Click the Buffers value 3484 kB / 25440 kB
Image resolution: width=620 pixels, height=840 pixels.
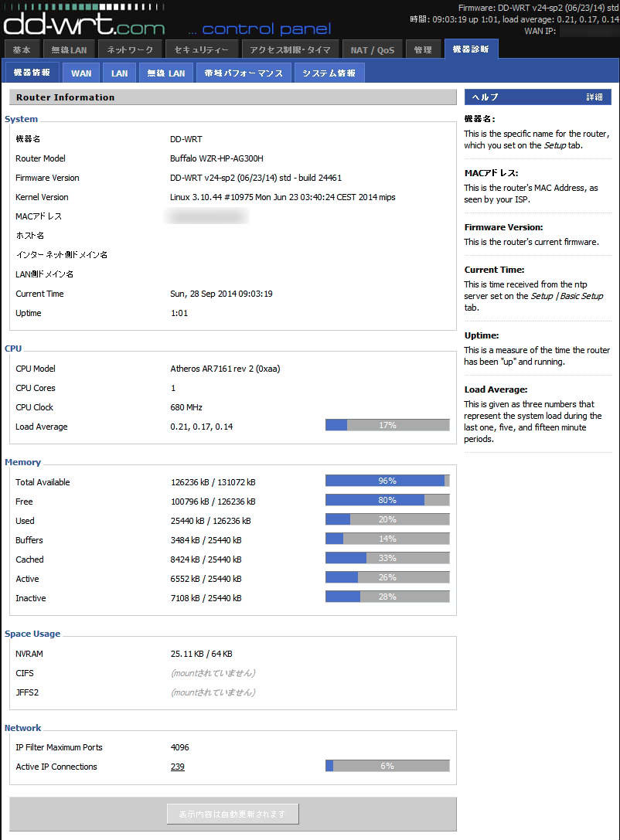[x=206, y=540]
